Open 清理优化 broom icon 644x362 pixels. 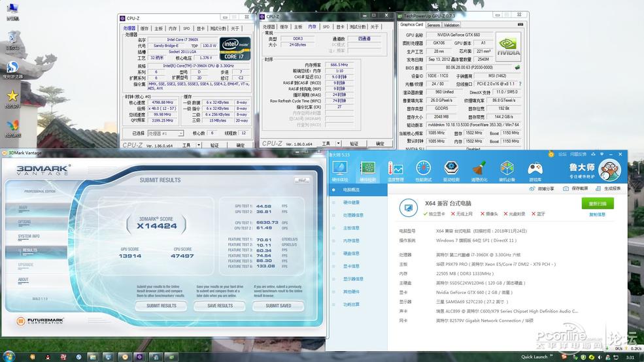click(479, 172)
